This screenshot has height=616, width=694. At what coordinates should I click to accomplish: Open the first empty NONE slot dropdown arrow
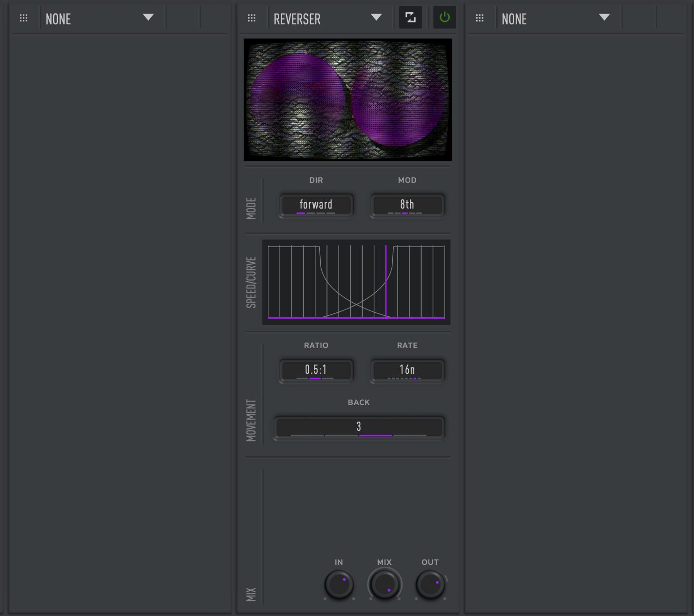[x=148, y=18]
